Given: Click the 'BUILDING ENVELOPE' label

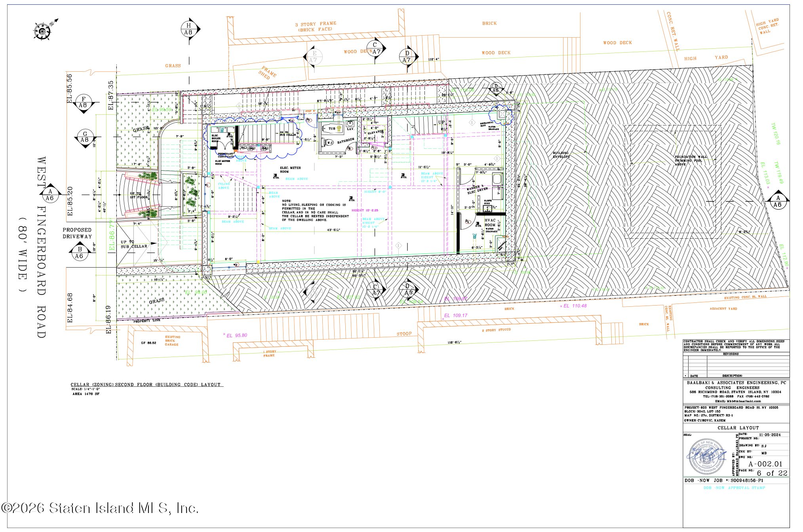Looking at the screenshot, I should pos(561,155).
